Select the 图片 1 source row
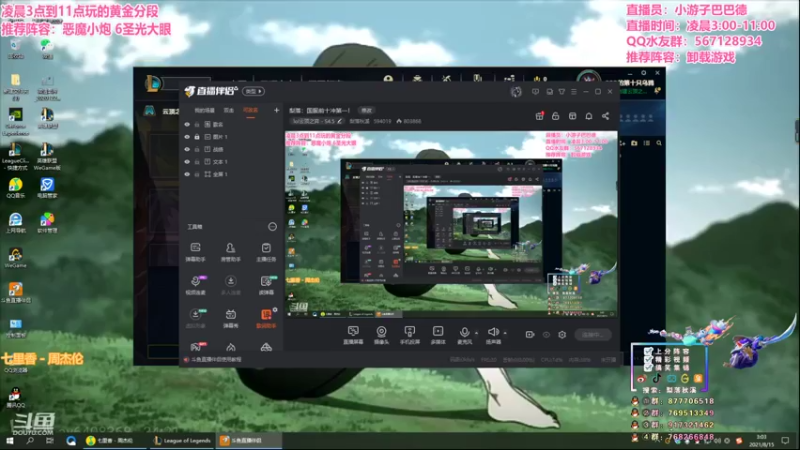Screen dimensions: 800x450 point(232,137)
